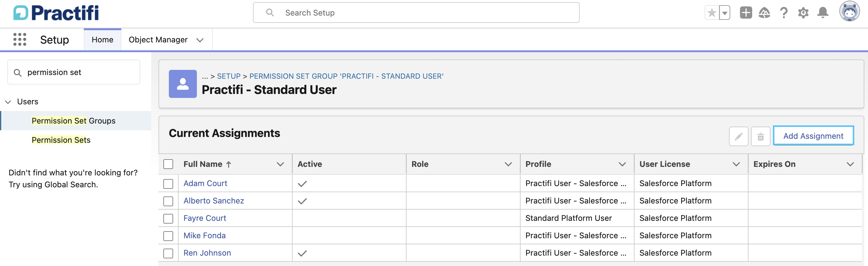
Task: Open the Object Manager tab dropdown chevron
Action: point(200,40)
